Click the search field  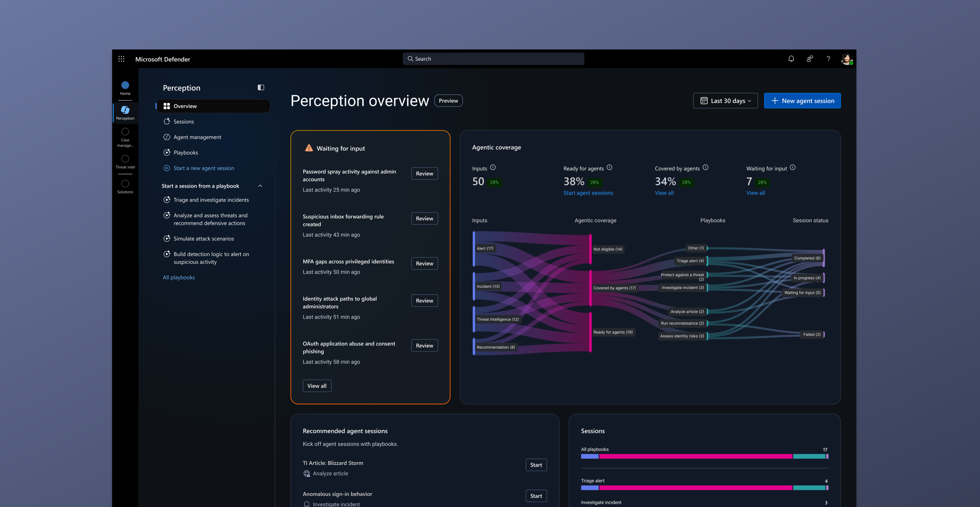pyautogui.click(x=493, y=59)
